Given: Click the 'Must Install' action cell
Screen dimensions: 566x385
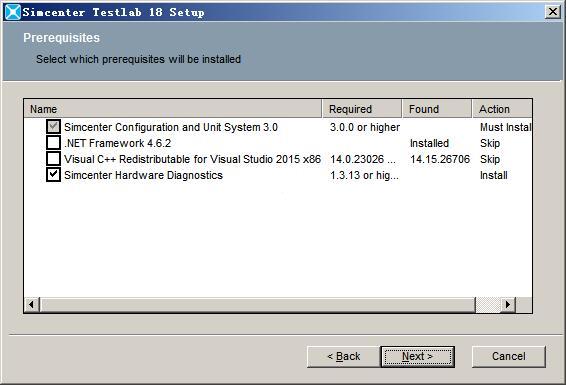Looking at the screenshot, I should click(x=506, y=127).
